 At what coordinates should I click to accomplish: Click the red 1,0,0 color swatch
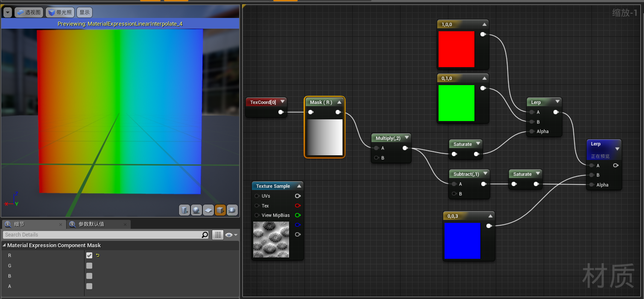click(x=457, y=49)
